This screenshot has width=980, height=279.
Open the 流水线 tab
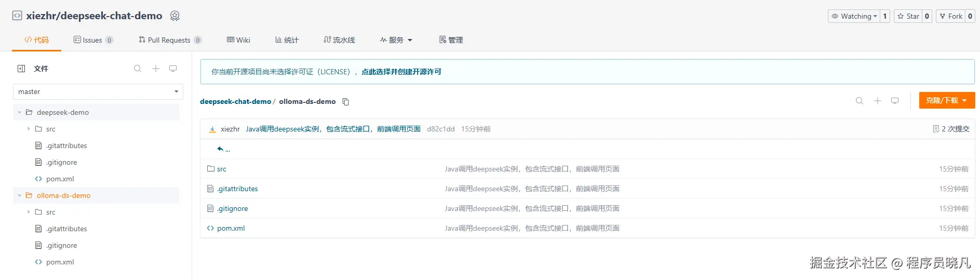(339, 40)
